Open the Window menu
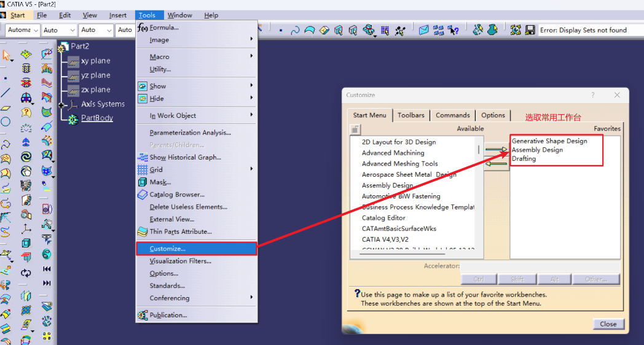The image size is (644, 345). [x=179, y=15]
